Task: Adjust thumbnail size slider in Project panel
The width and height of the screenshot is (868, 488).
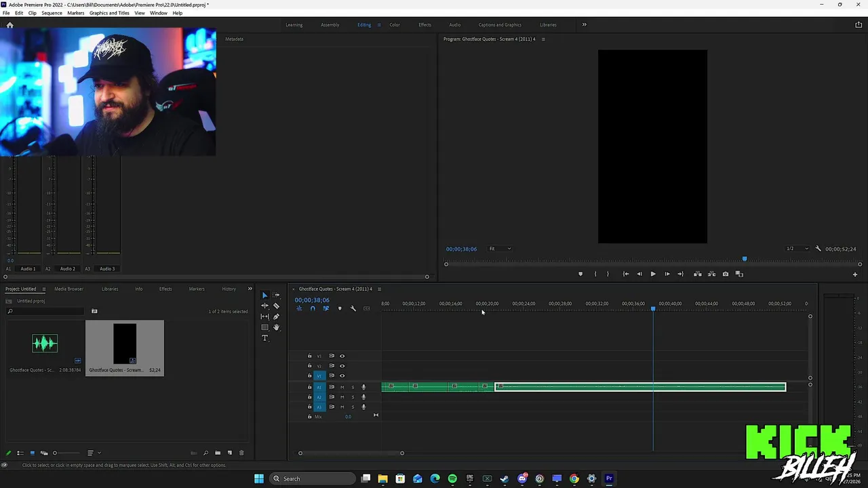Action: pos(55,453)
